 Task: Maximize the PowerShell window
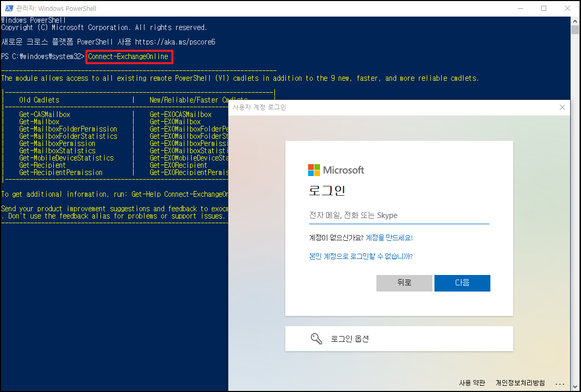coord(544,8)
